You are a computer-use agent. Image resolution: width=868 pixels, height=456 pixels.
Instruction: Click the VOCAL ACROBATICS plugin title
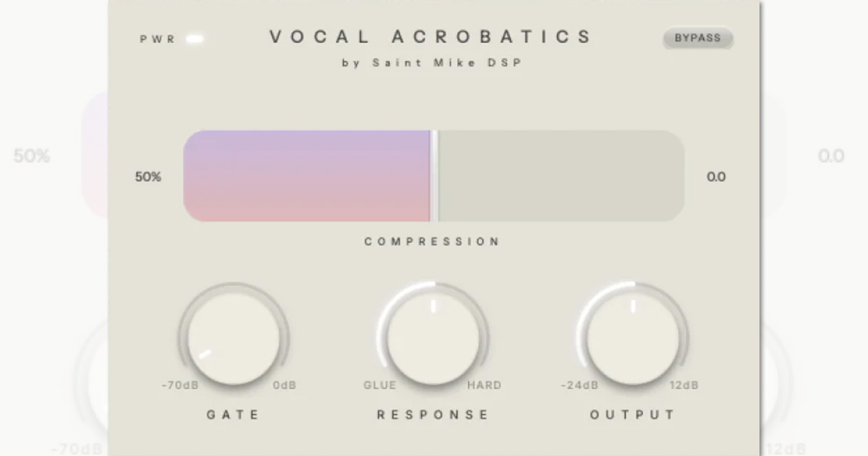pos(430,37)
